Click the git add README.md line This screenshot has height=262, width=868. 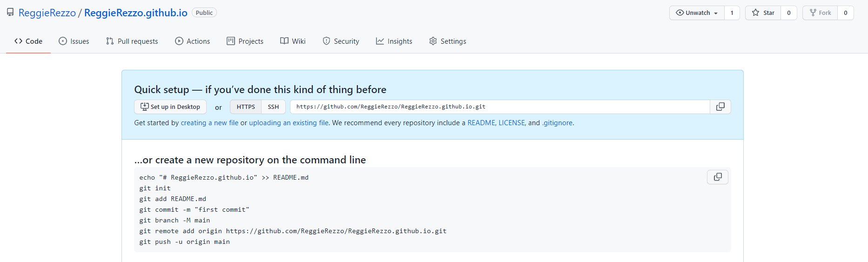click(x=173, y=199)
